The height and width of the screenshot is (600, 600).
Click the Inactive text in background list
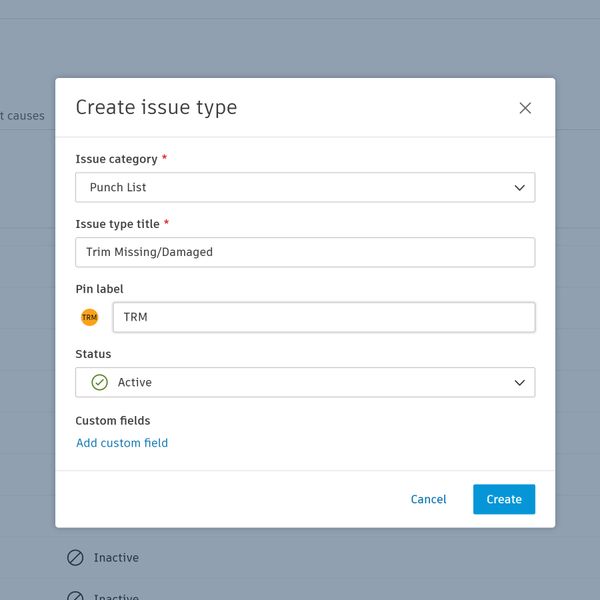[116, 558]
